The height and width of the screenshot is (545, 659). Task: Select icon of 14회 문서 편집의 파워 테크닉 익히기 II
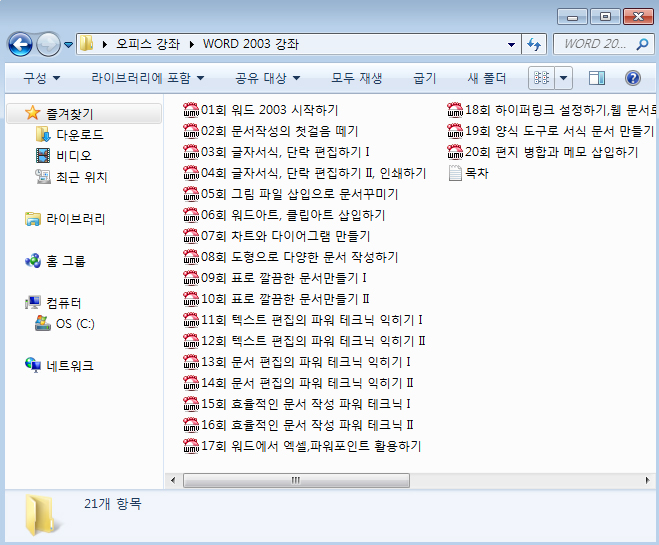(191, 383)
